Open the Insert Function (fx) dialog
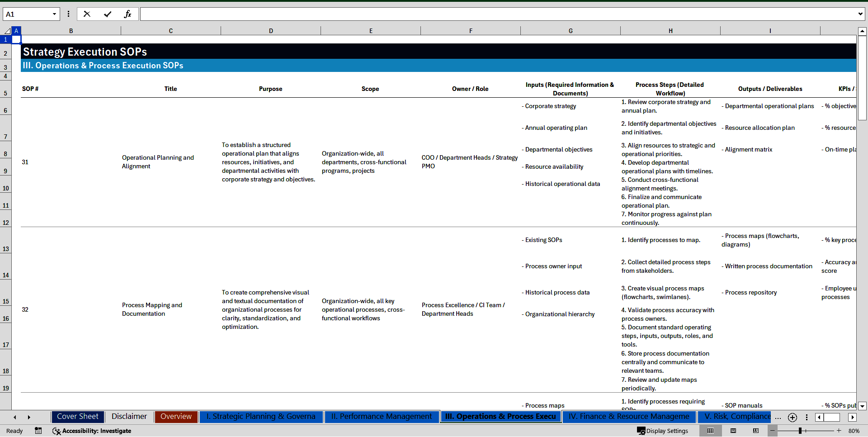This screenshot has width=868, height=437. click(128, 14)
